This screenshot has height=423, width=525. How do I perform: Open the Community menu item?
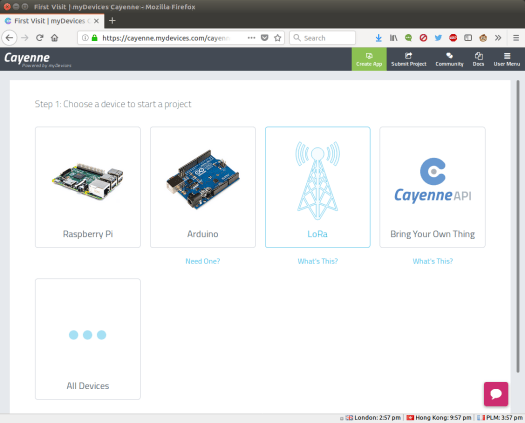point(449,59)
